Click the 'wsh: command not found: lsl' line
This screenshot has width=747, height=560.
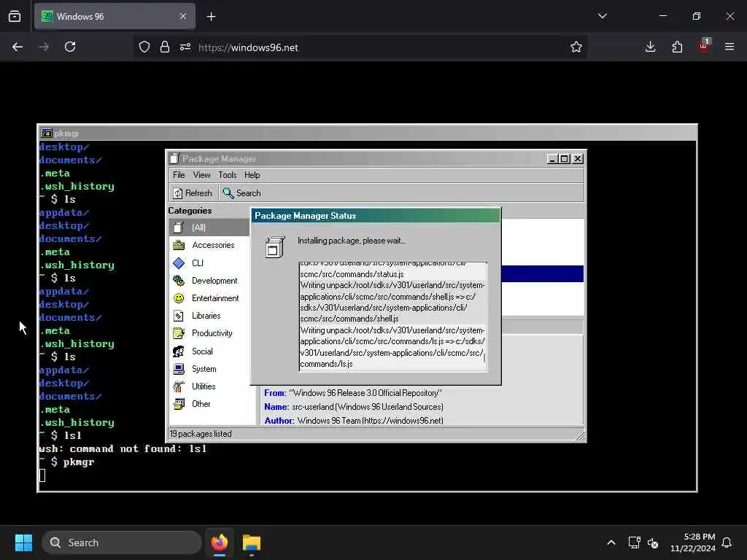(123, 448)
